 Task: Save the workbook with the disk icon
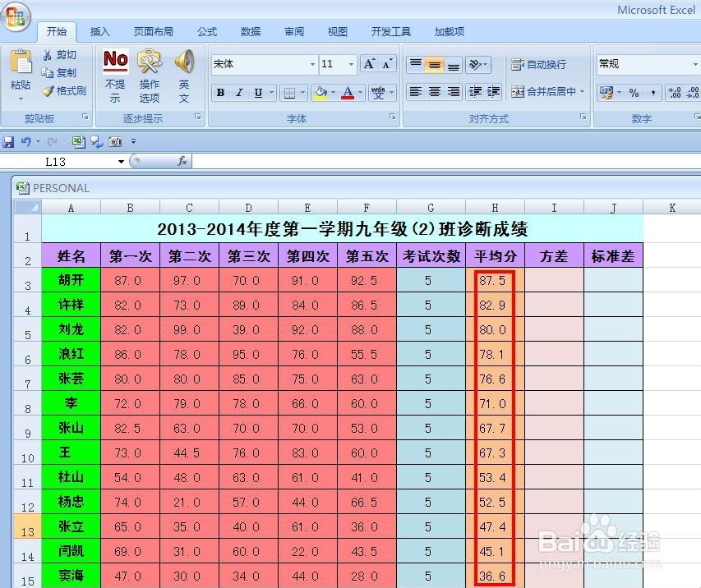click(7, 141)
